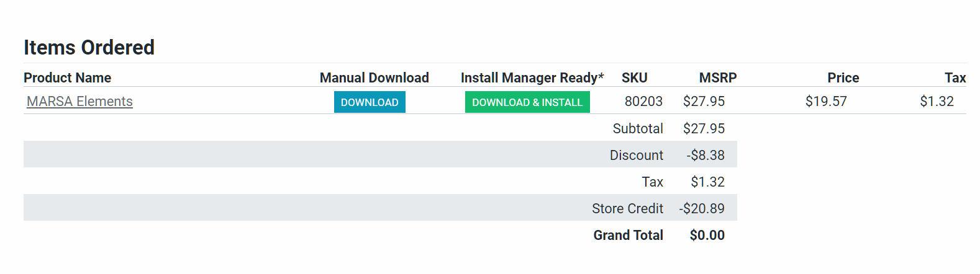Click the SKU column header
Screen dimensions: 980x274
point(634,78)
